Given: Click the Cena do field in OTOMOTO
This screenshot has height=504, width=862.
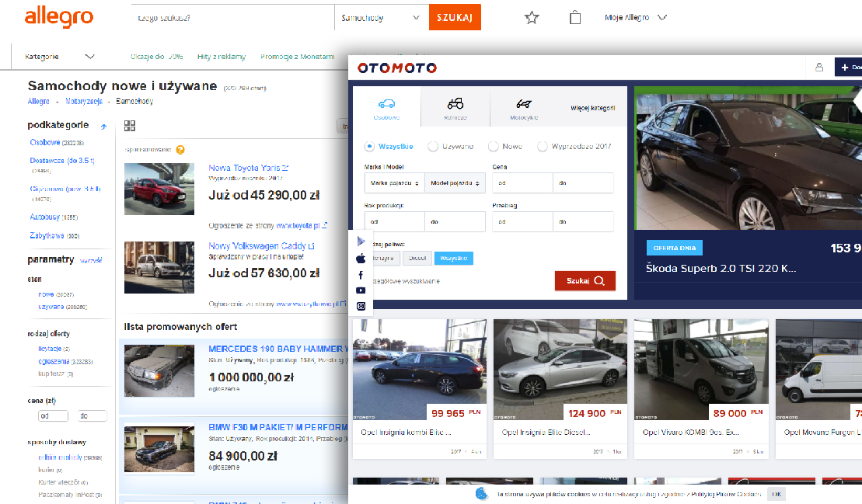Looking at the screenshot, I should 583,182.
